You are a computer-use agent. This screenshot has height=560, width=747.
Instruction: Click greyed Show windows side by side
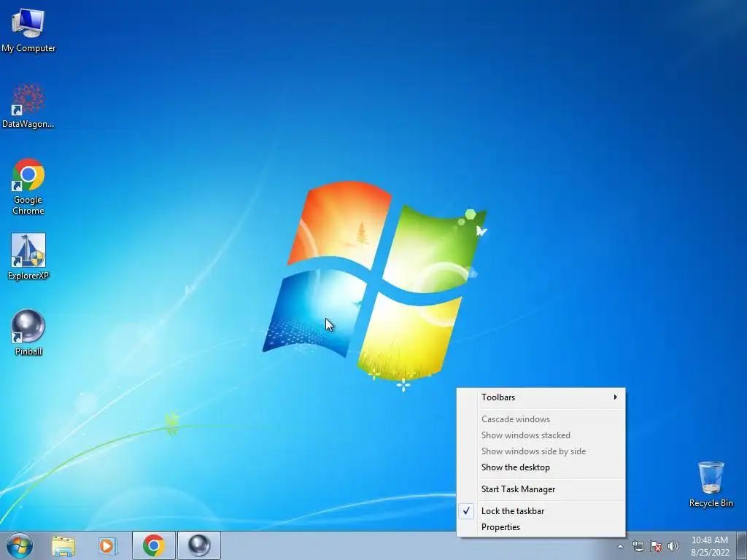point(541,451)
